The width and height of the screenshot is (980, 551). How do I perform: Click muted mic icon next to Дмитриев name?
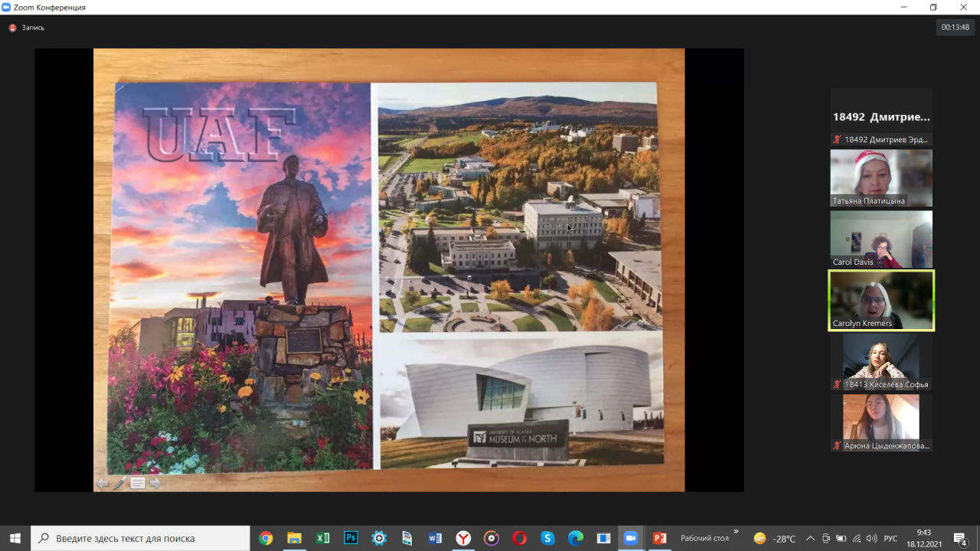click(838, 139)
